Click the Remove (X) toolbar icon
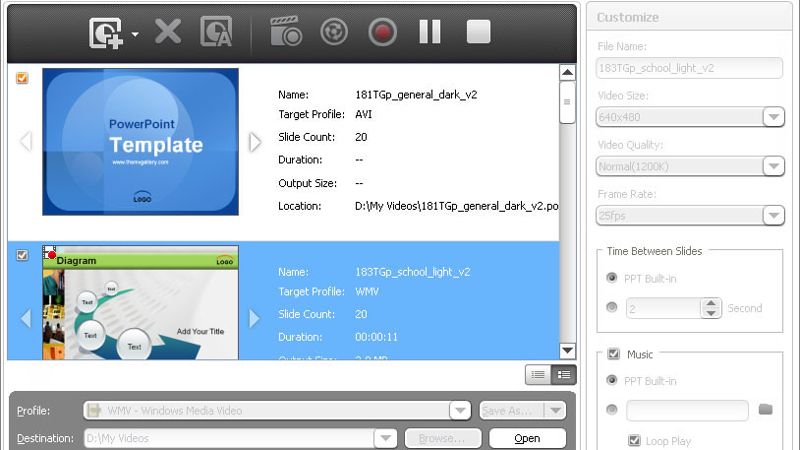The image size is (800, 450). (168, 32)
